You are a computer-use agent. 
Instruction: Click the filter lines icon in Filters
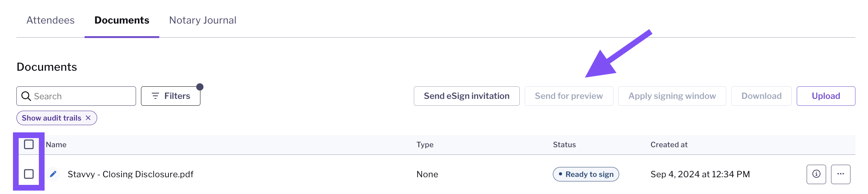coord(155,96)
